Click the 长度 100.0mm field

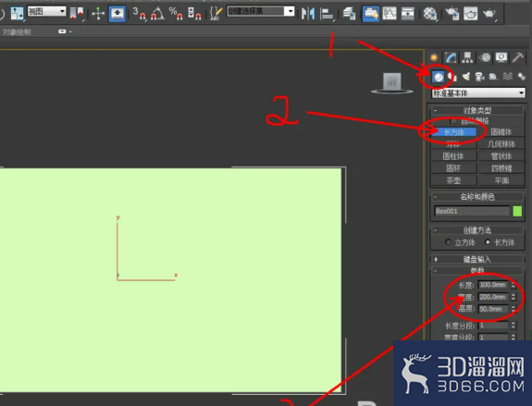493,285
